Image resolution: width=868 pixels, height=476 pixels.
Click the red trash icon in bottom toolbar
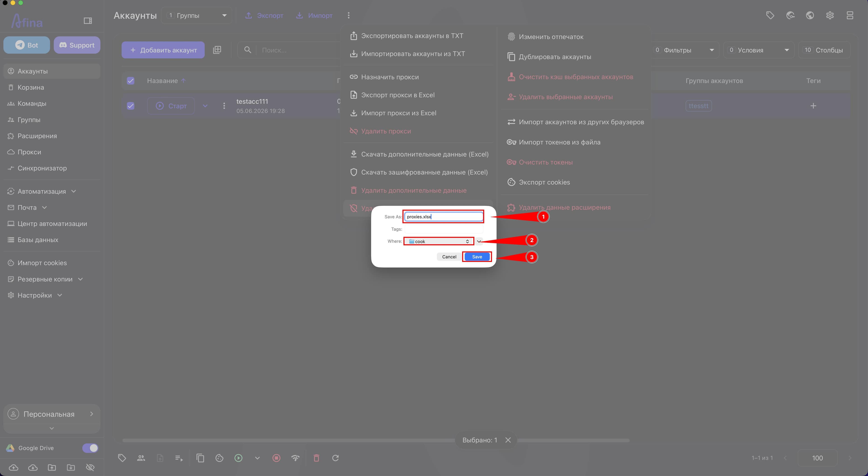(316, 458)
